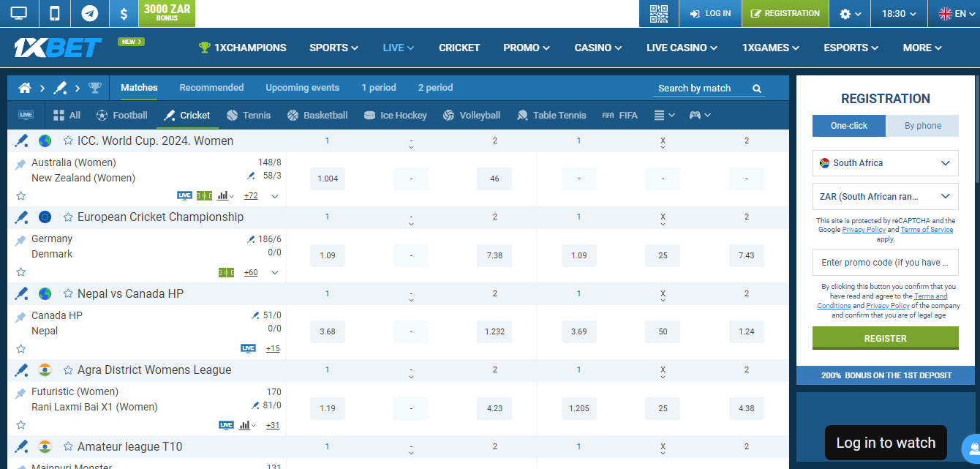Viewport: 980px width, 469px height.
Task: Select the Volleyball sport filter
Action: click(x=472, y=115)
